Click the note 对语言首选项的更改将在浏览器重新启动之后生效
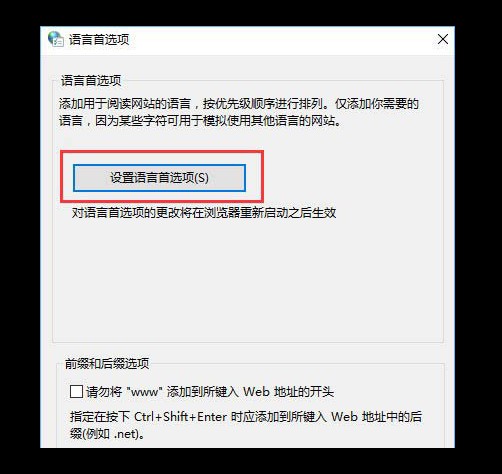This screenshot has width=502, height=474. click(x=204, y=213)
